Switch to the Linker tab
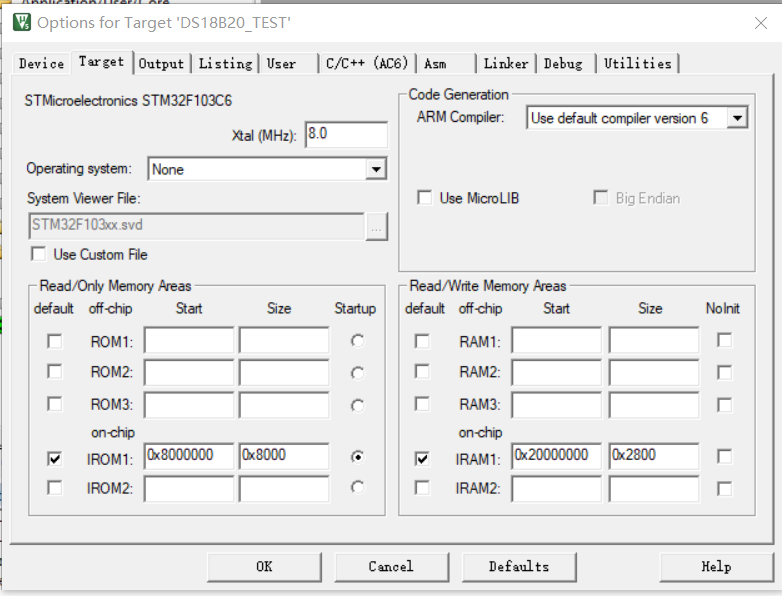Image resolution: width=782 pixels, height=596 pixels. tap(506, 64)
